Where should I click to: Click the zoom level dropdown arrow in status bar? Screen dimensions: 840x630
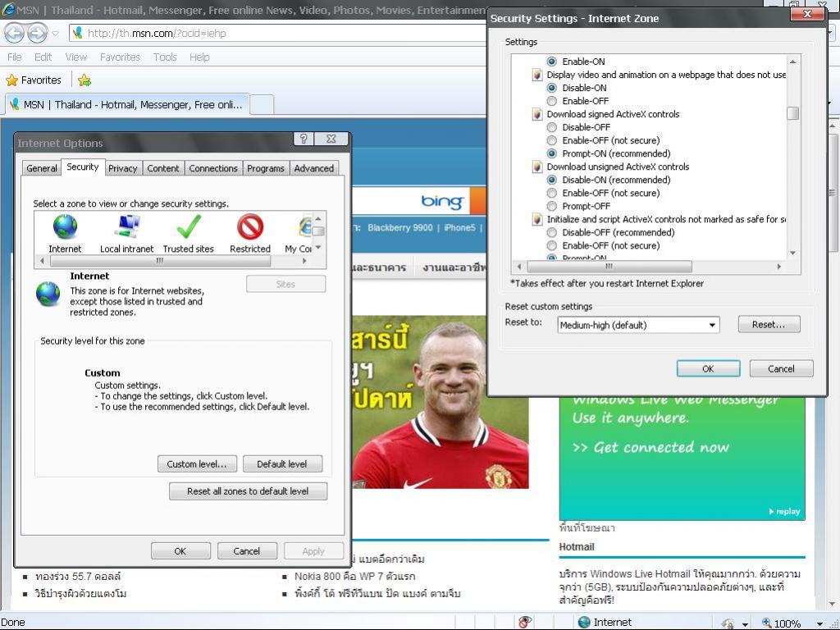(x=819, y=623)
